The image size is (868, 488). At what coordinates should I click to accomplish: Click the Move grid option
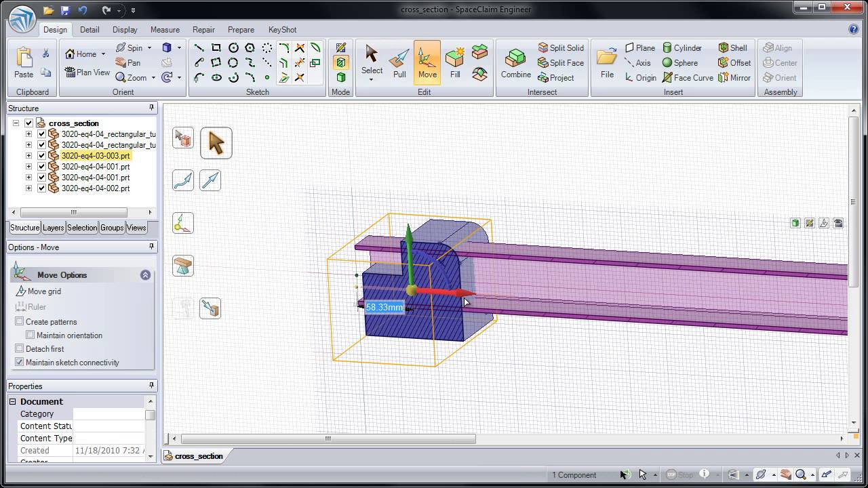pos(38,291)
